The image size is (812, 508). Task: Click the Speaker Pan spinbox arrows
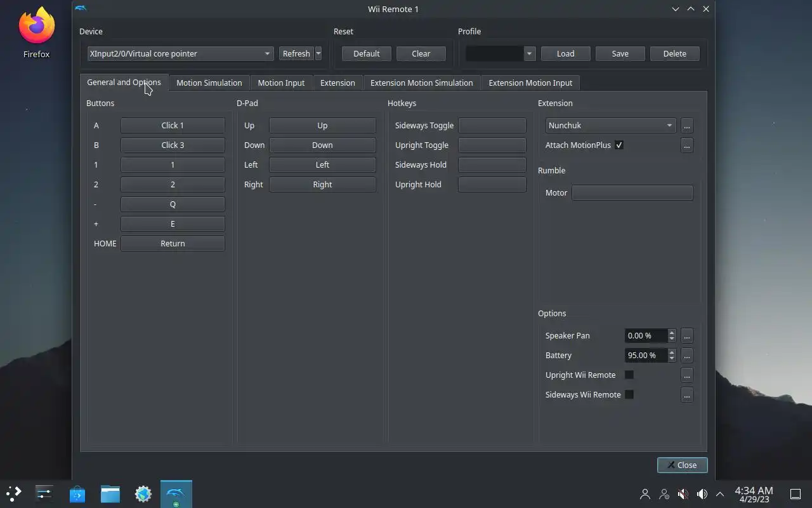[x=672, y=336]
